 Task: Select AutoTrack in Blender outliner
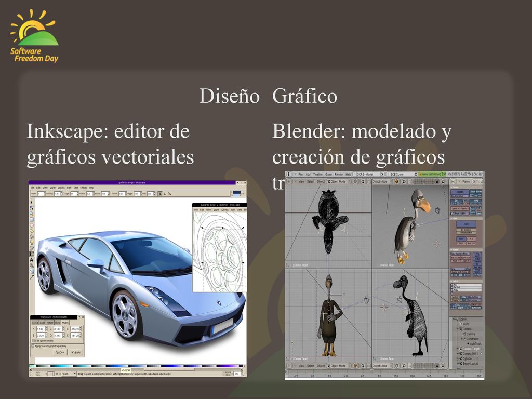(476, 344)
